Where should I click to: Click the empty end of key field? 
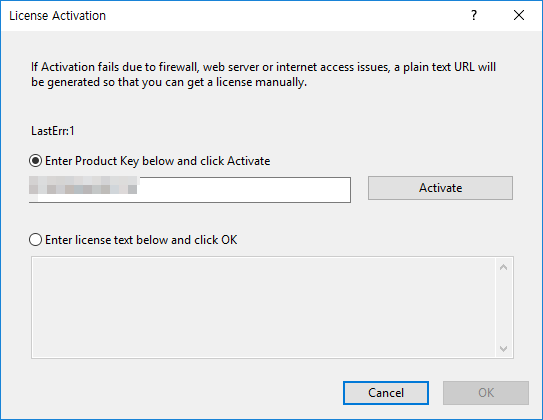click(x=244, y=190)
